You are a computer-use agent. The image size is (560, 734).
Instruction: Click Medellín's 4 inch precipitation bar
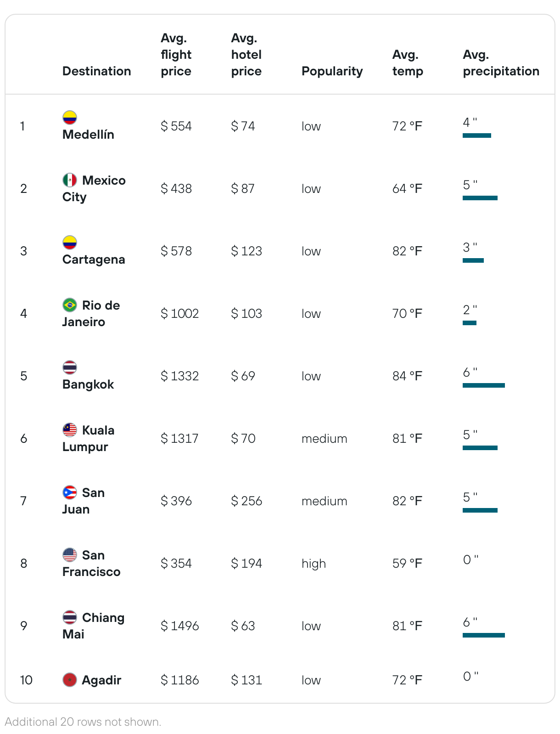(477, 136)
